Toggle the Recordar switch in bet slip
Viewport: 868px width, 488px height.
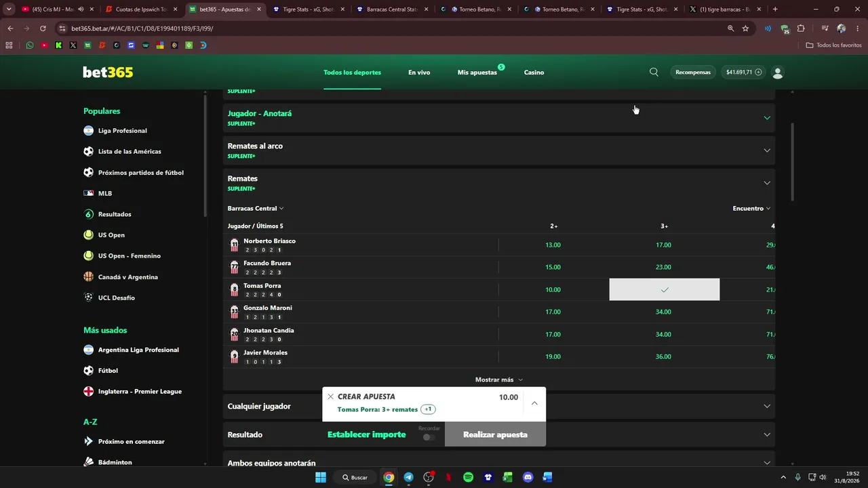click(429, 437)
